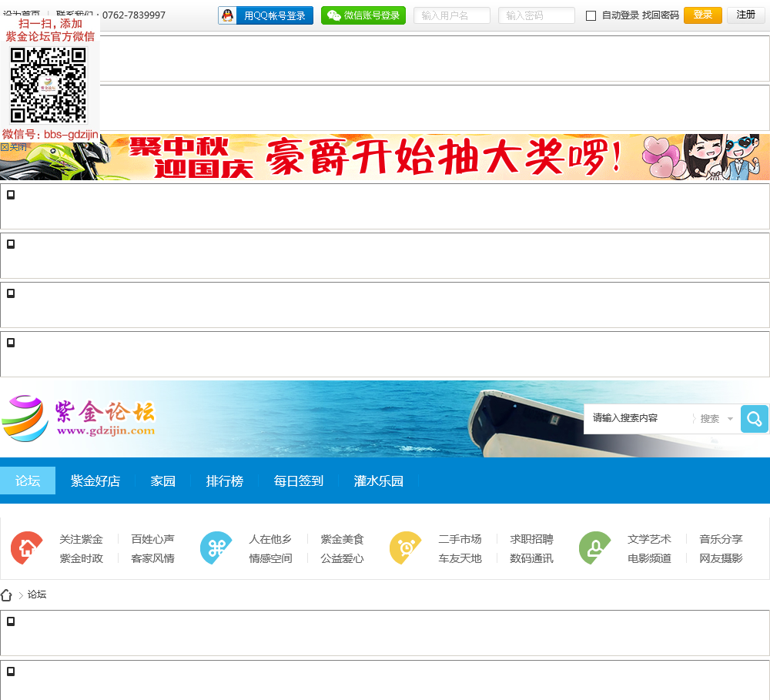Click the QQ penguin icon
This screenshot has height=700, width=770.
pos(227,15)
